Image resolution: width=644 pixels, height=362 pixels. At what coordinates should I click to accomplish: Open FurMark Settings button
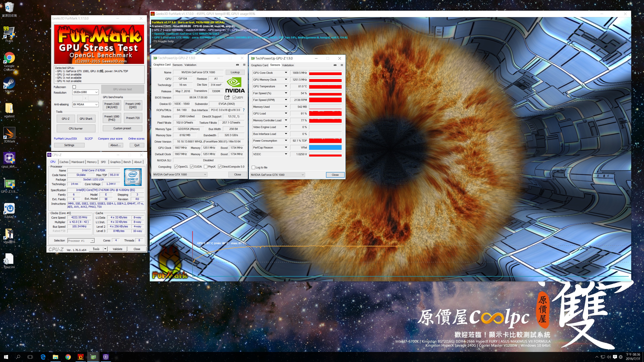pos(69,145)
